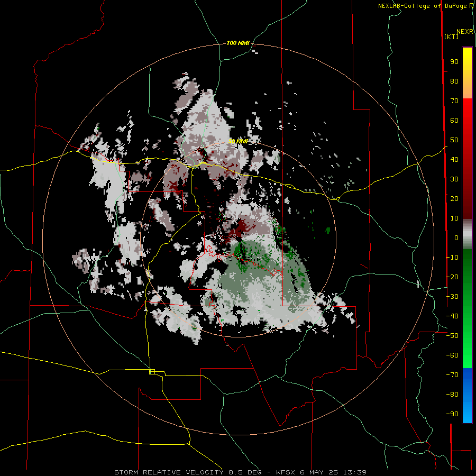Click the 70 knot scale label
476x476 pixels.
pyautogui.click(x=454, y=101)
